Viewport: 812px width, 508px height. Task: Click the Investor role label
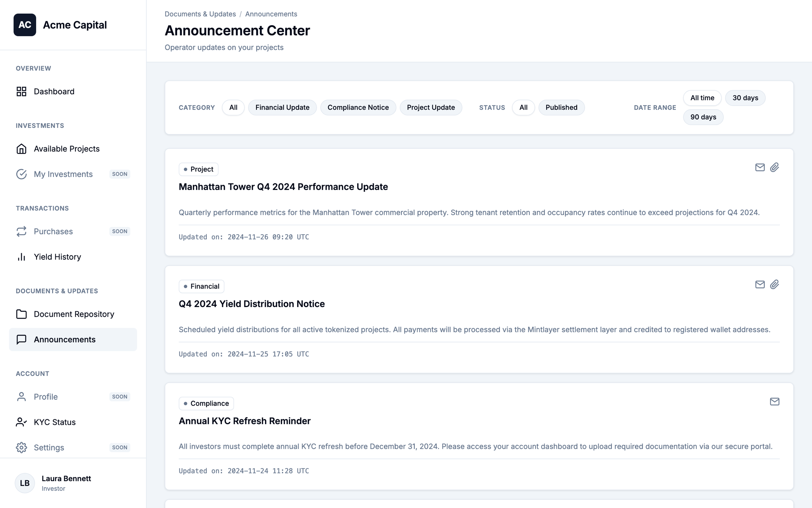pos(54,488)
